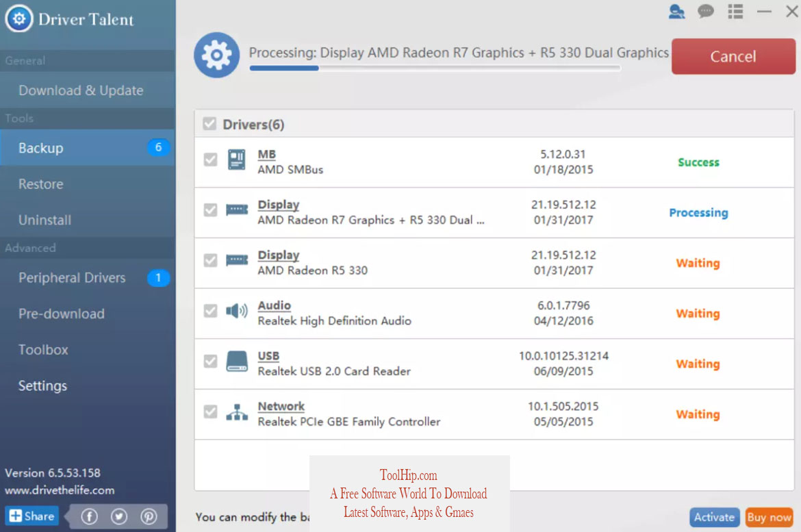Image resolution: width=801 pixels, height=532 pixels.
Task: Click version 6.0.1.7796 of Realtek Audio
Action: pos(563,305)
